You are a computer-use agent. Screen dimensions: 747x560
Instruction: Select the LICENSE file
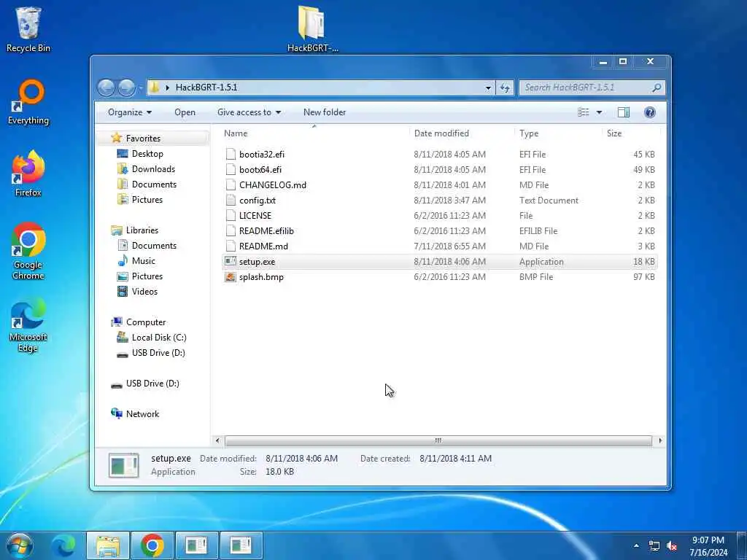click(440, 216)
